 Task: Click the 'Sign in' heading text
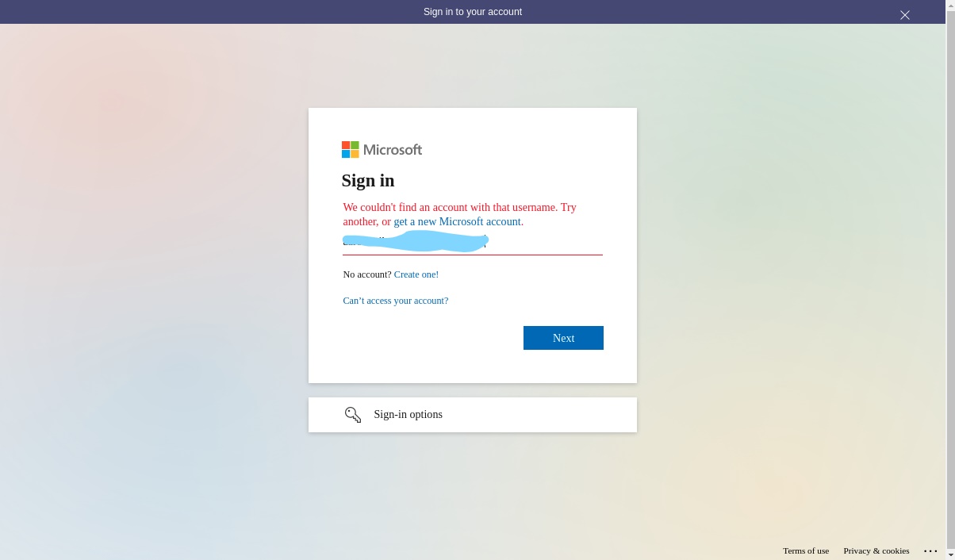[x=368, y=180]
